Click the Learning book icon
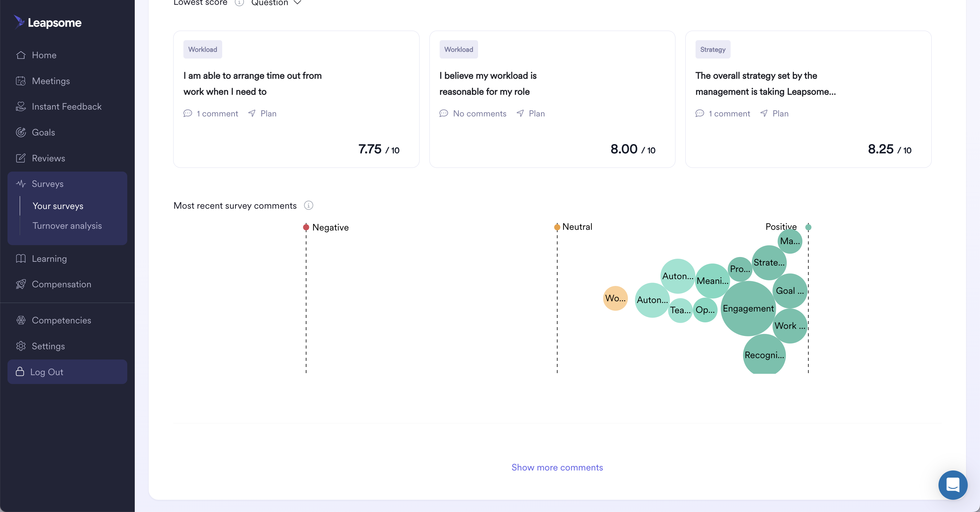Viewport: 980px width, 512px height. point(21,258)
